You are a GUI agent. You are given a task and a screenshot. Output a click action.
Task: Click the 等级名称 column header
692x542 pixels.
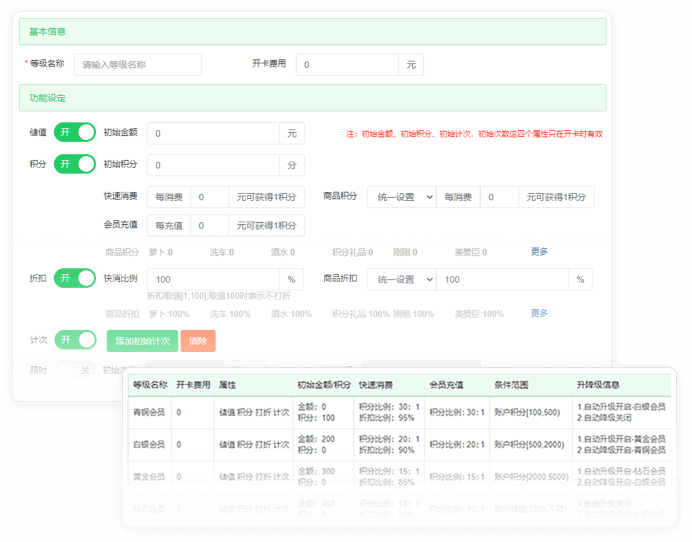[x=150, y=385]
